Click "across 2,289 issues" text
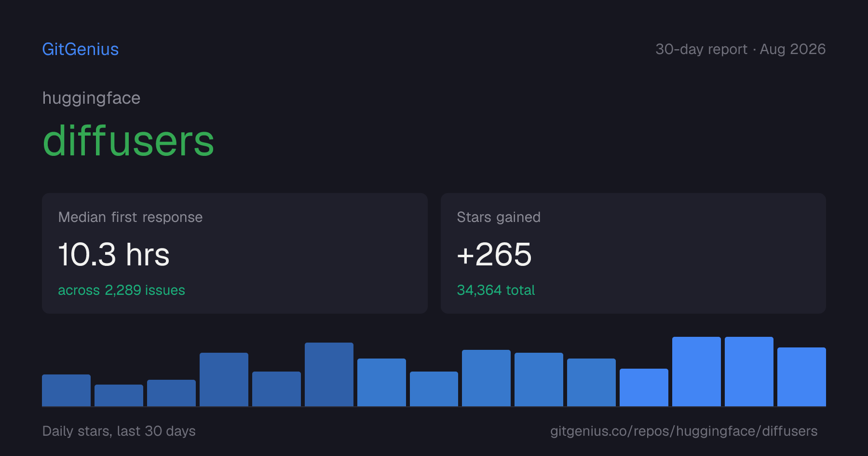The image size is (868, 456). [x=122, y=290]
